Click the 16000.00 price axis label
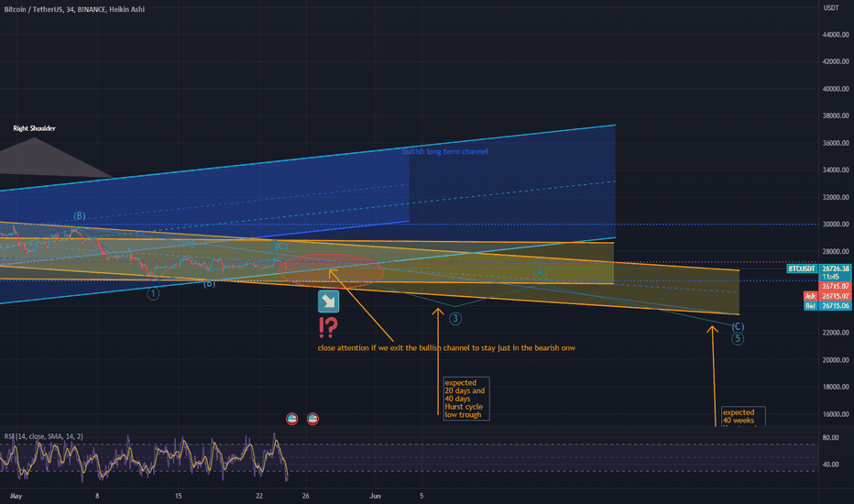Screen dimensions: 854x504 (x=836, y=414)
